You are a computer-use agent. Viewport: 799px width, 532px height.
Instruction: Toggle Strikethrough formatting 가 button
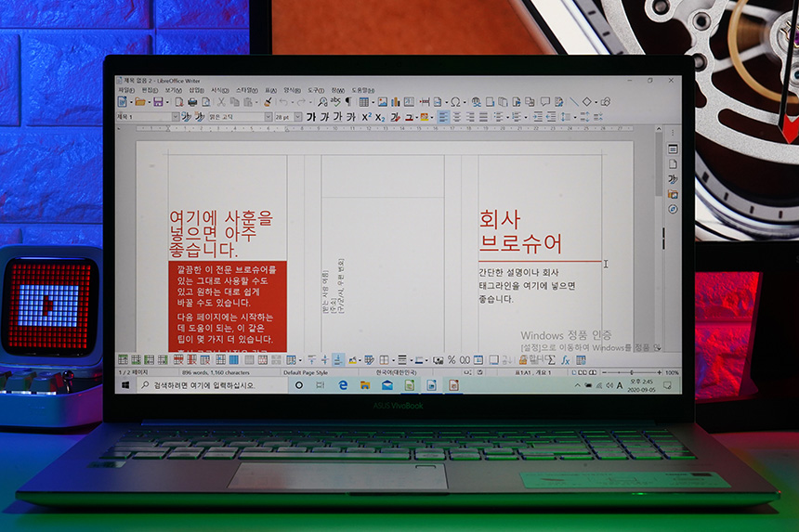click(351, 117)
